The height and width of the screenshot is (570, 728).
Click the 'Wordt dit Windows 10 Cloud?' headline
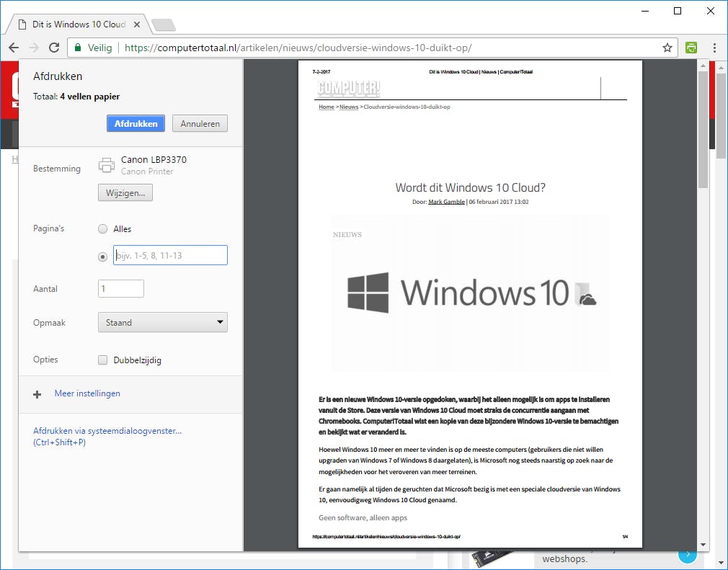471,187
